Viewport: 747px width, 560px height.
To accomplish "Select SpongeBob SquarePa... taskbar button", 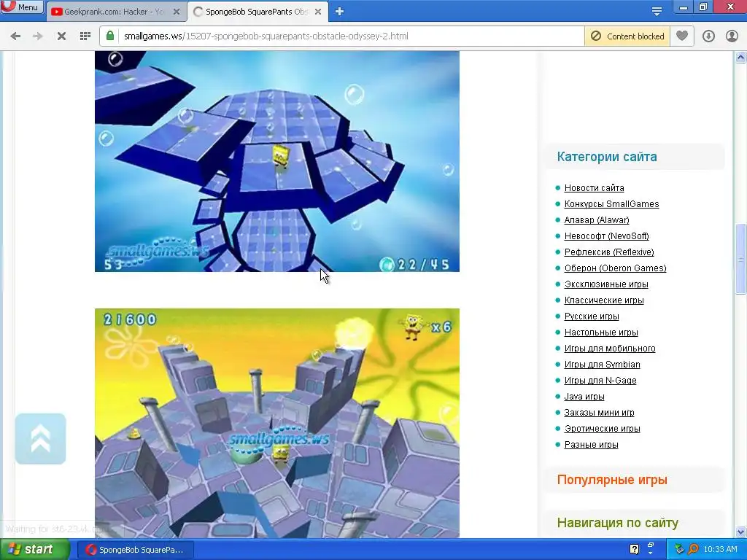I will [x=135, y=550].
